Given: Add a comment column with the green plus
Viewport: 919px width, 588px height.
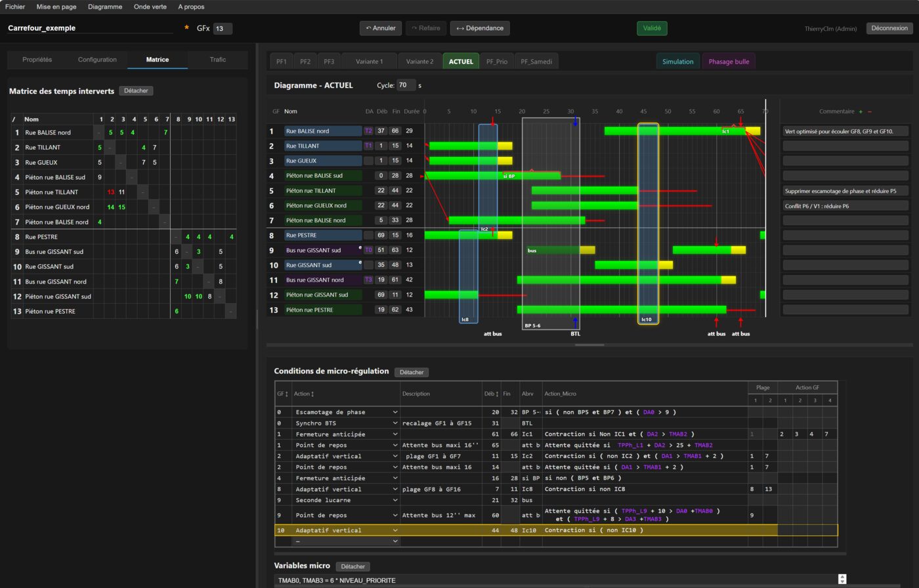Looking at the screenshot, I should tap(861, 112).
